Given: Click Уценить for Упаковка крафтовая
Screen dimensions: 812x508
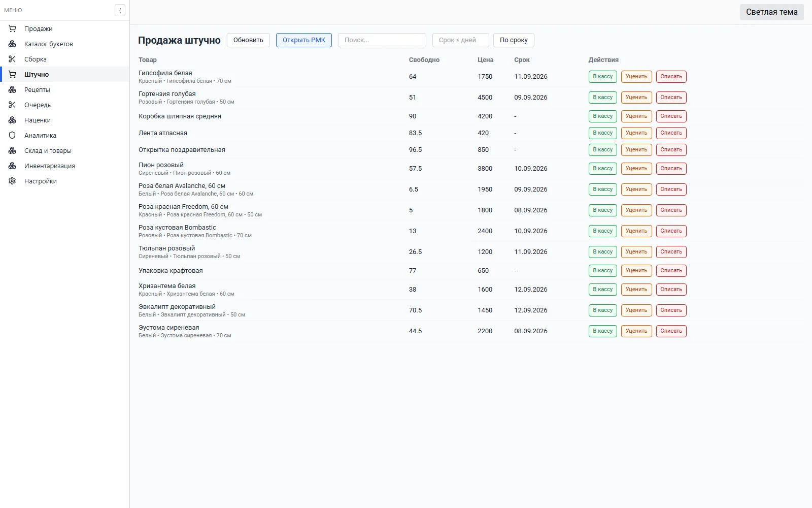Looking at the screenshot, I should point(636,271).
